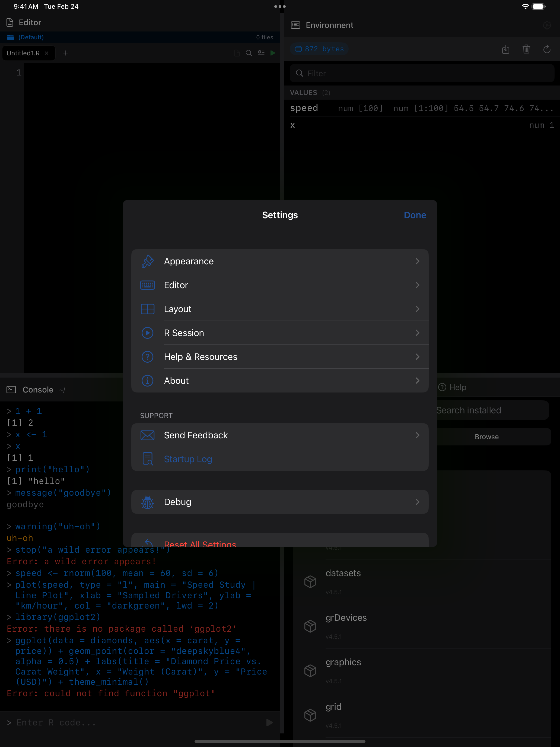Screen dimensions: 560x747
Task: Open the Startup Log
Action: (280, 459)
